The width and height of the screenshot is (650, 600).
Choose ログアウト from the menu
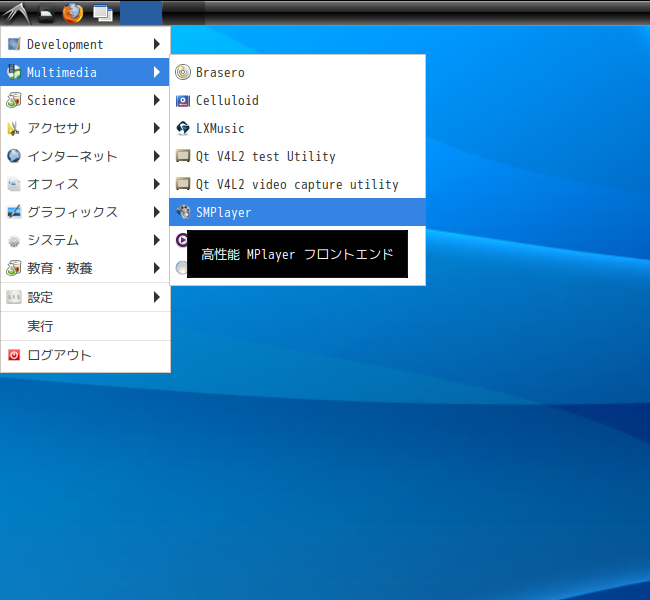[x=85, y=355]
